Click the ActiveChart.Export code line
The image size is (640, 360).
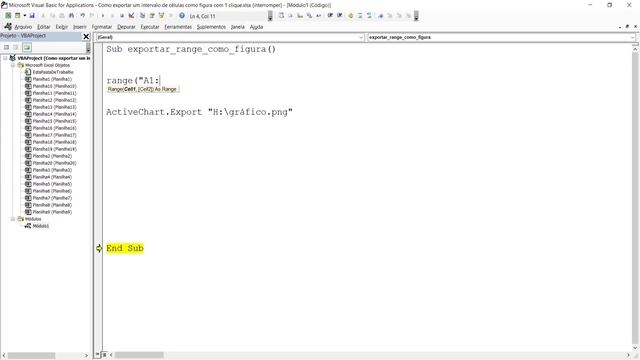click(200, 112)
